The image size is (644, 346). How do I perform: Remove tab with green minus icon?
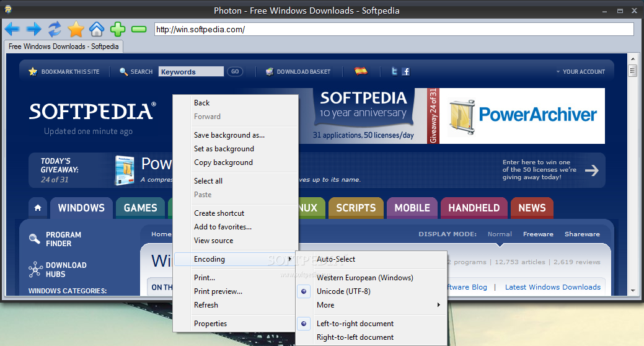tap(139, 29)
